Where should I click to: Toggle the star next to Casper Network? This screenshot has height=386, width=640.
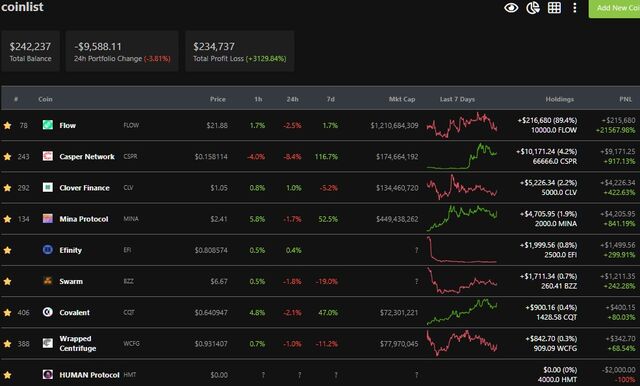click(x=7, y=157)
